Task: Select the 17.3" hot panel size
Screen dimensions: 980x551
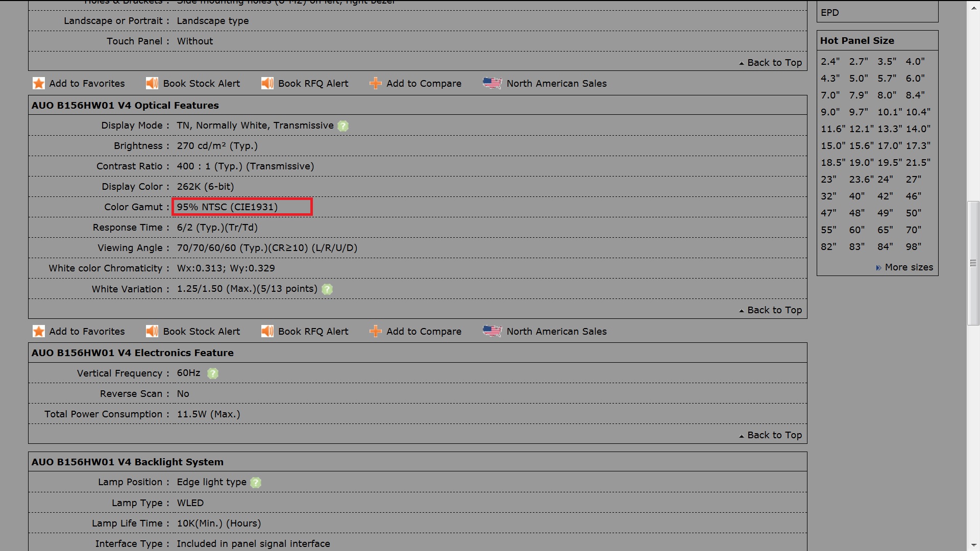Action: click(x=918, y=145)
